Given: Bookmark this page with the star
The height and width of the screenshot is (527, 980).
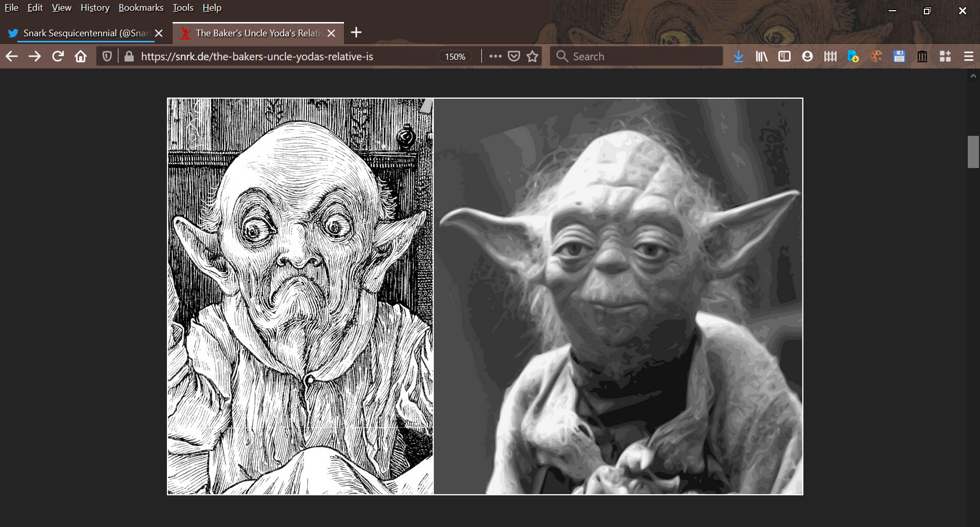Looking at the screenshot, I should (x=532, y=56).
